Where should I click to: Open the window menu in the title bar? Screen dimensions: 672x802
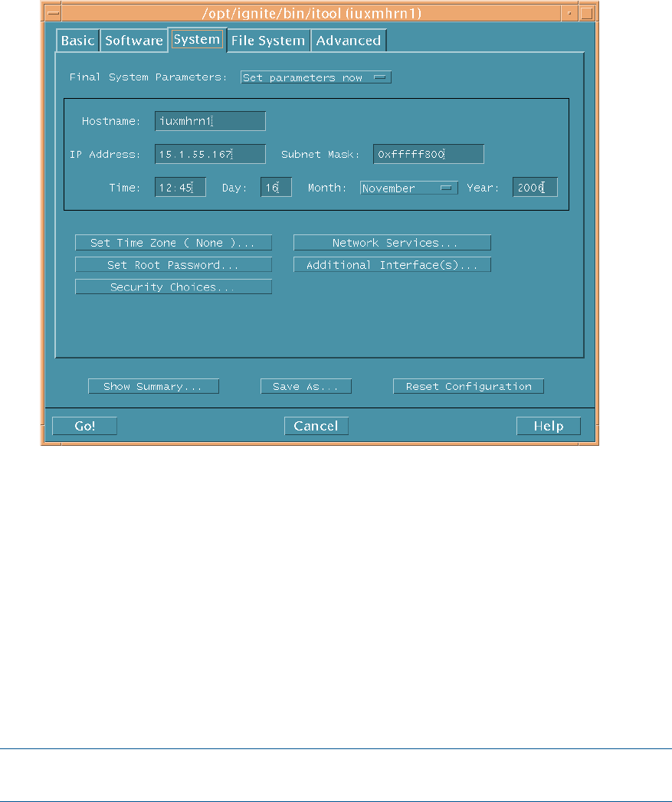53,13
